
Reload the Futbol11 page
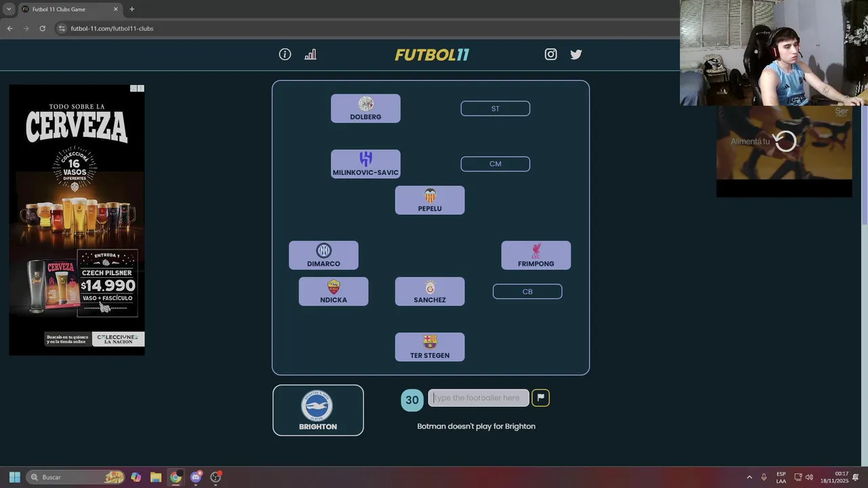click(x=42, y=28)
